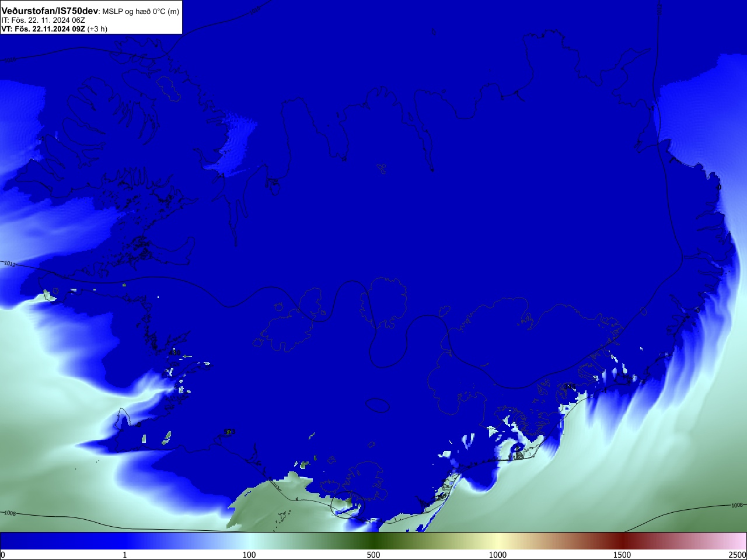
Task: Click the 1012 isobar label off the west coast
Action: pos(9,264)
